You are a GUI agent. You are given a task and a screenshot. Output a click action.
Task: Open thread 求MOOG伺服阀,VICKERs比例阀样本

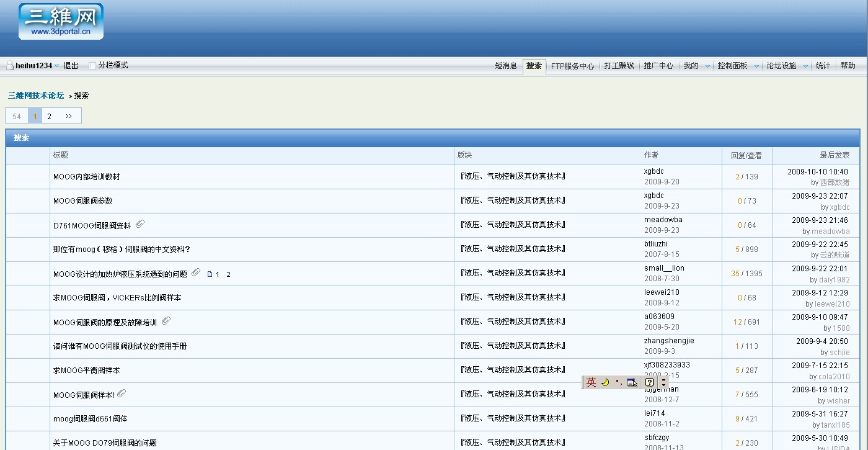(117, 298)
